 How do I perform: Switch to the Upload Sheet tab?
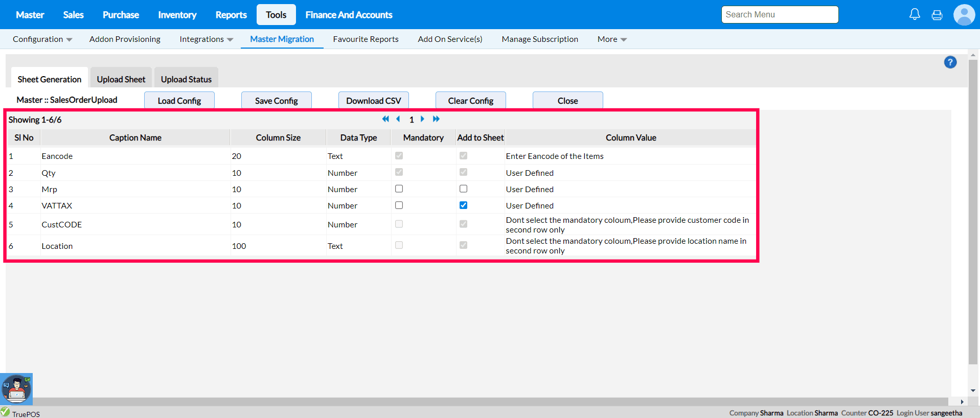click(121, 79)
